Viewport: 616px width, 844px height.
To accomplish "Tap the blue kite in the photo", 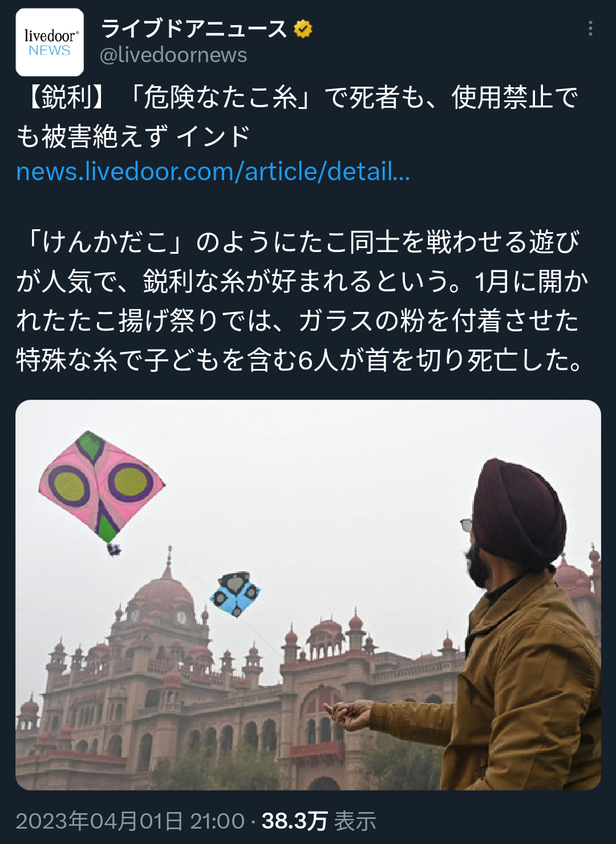I will [235, 594].
